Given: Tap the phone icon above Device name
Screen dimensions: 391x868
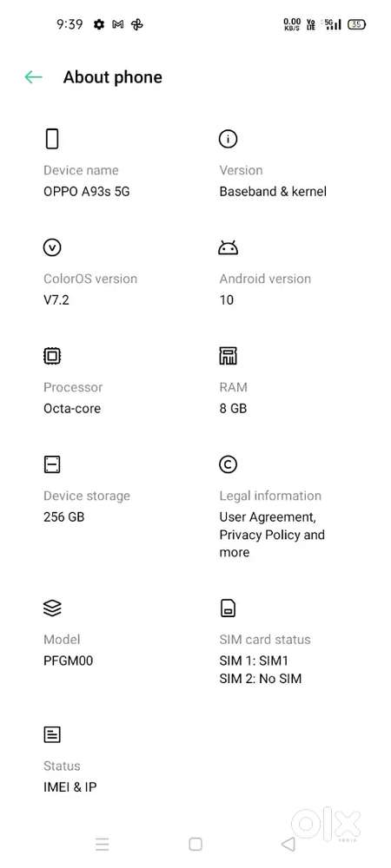Looking at the screenshot, I should (51, 138).
